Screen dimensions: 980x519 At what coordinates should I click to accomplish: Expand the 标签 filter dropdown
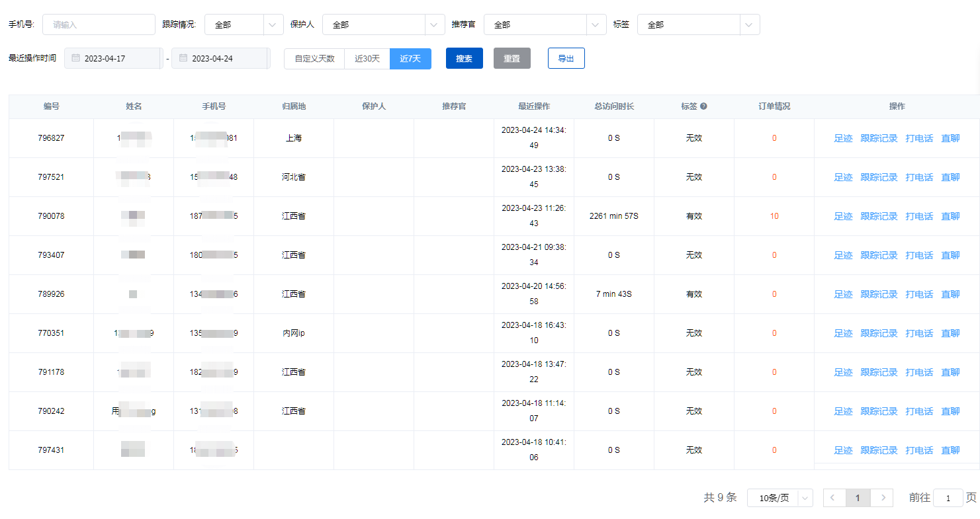698,24
